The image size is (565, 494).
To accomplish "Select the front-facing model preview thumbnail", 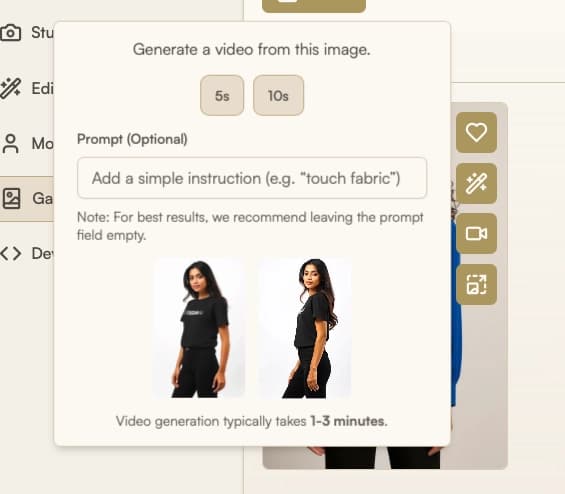I will pos(199,328).
